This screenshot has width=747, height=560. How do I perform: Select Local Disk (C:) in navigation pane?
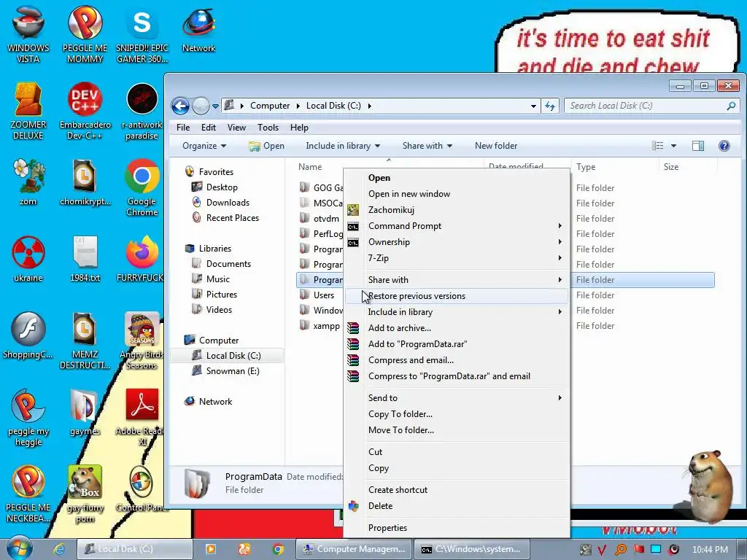[x=233, y=356]
